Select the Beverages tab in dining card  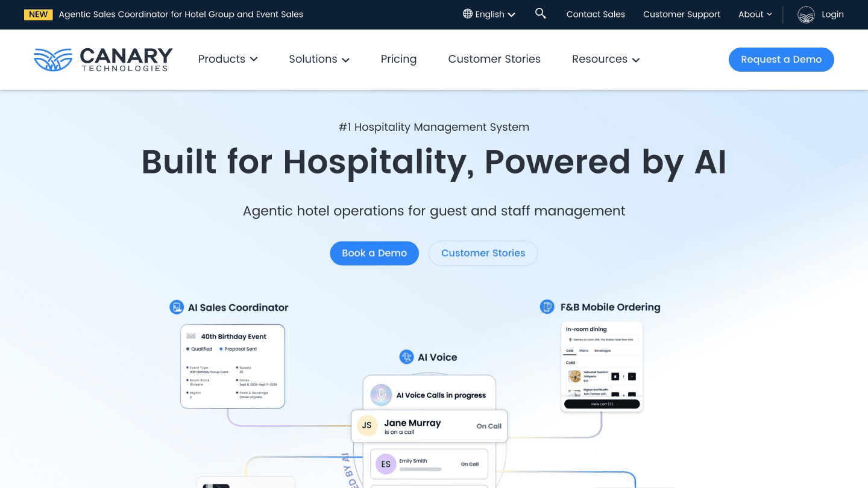click(x=602, y=351)
